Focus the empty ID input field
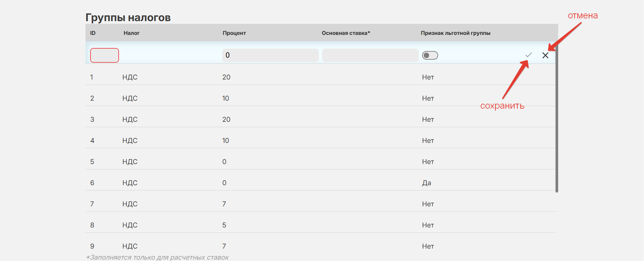 pyautogui.click(x=105, y=55)
